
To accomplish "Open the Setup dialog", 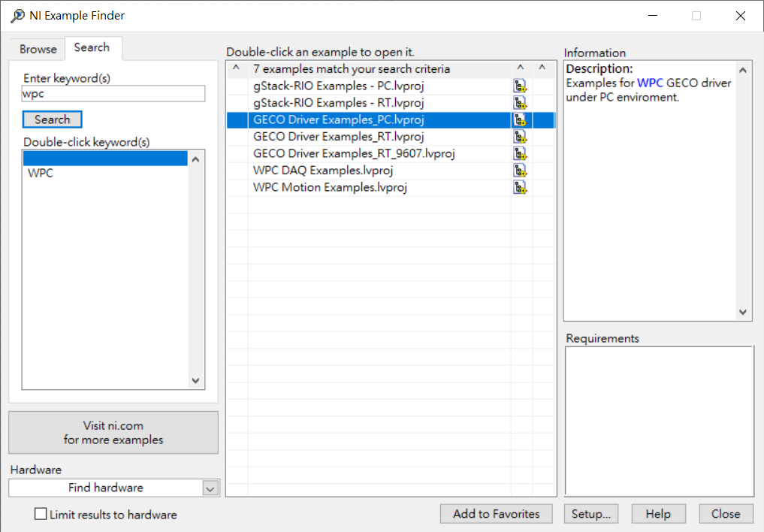I will [590, 514].
